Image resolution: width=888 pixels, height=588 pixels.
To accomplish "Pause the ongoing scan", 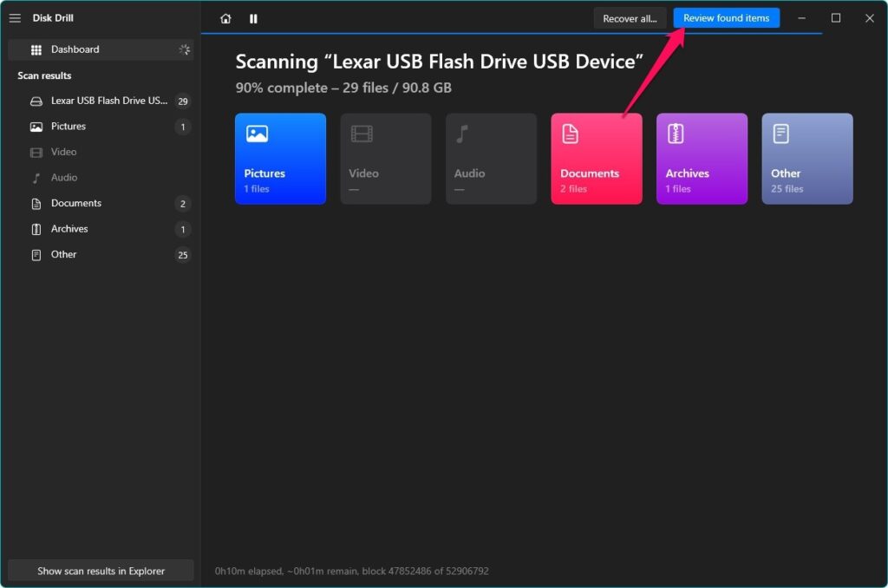I will (x=253, y=18).
